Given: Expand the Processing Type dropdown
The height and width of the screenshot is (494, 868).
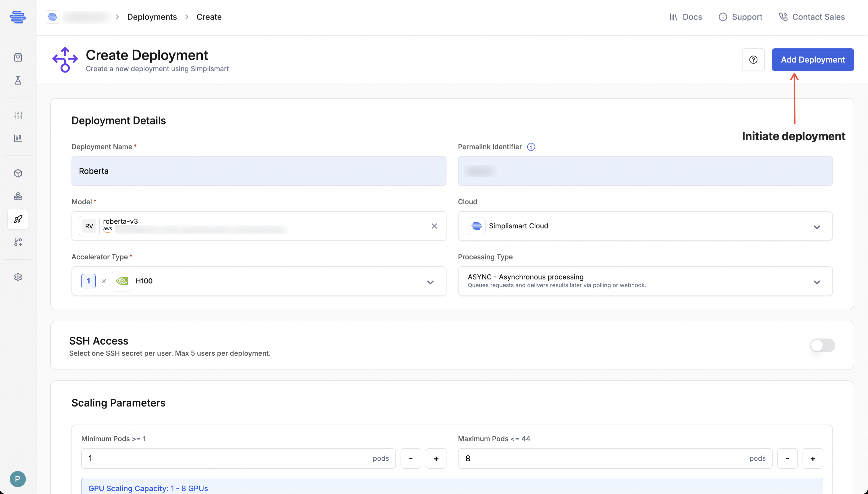Looking at the screenshot, I should click(645, 281).
